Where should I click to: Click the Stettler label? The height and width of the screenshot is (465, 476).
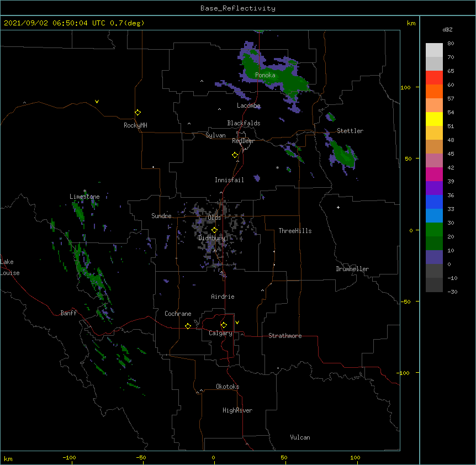(350, 131)
